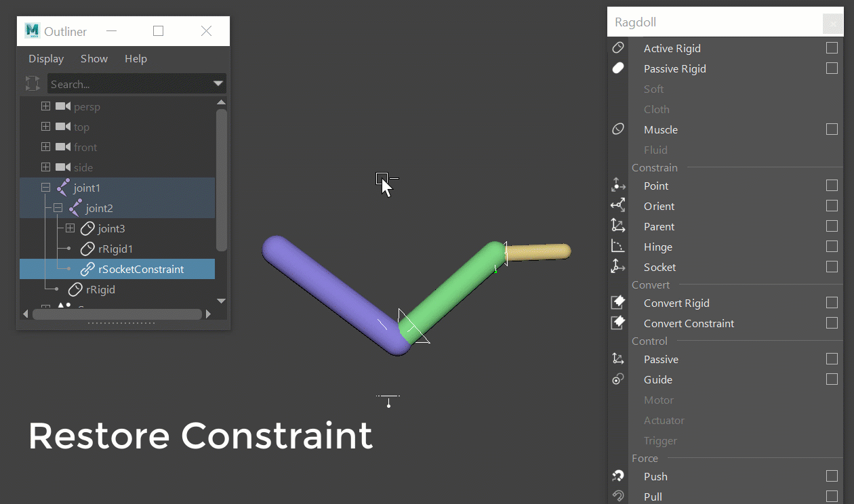This screenshot has width=854, height=504.
Task: Click the persp camera icon in Outliner
Action: (63, 106)
